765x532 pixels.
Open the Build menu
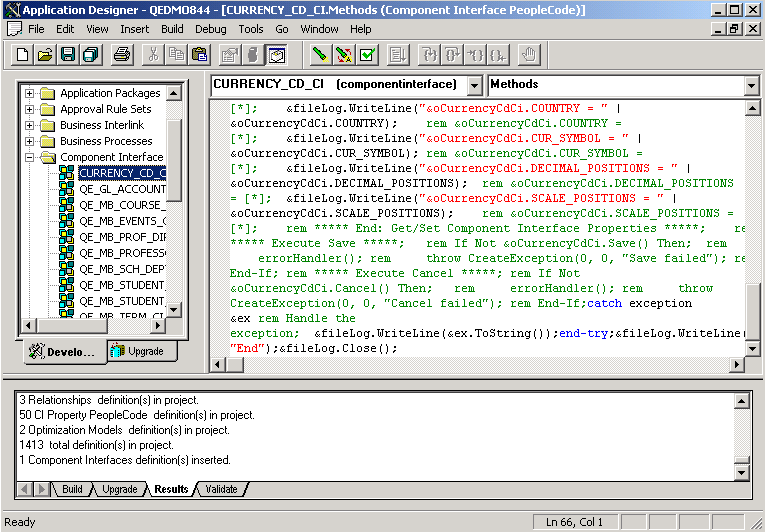point(172,29)
